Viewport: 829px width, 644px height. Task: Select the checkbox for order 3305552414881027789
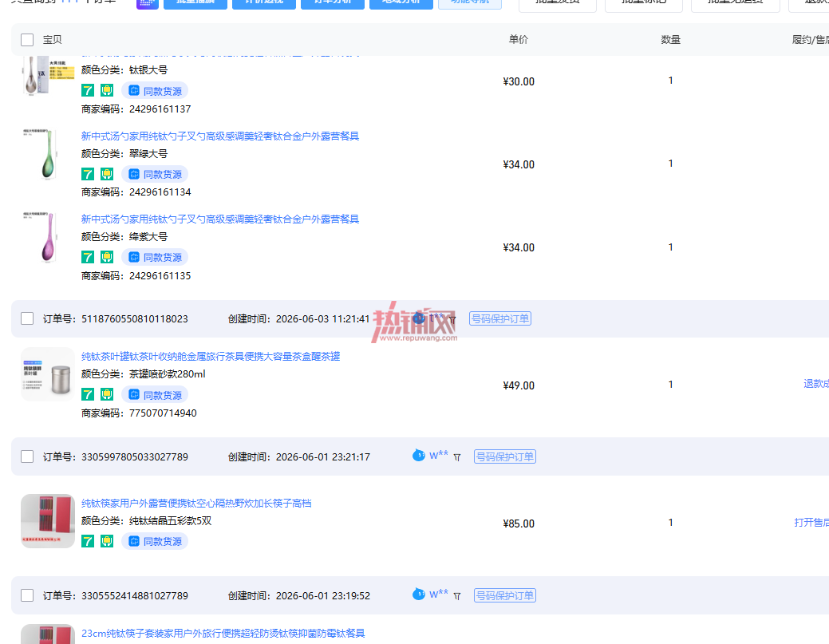tap(27, 595)
